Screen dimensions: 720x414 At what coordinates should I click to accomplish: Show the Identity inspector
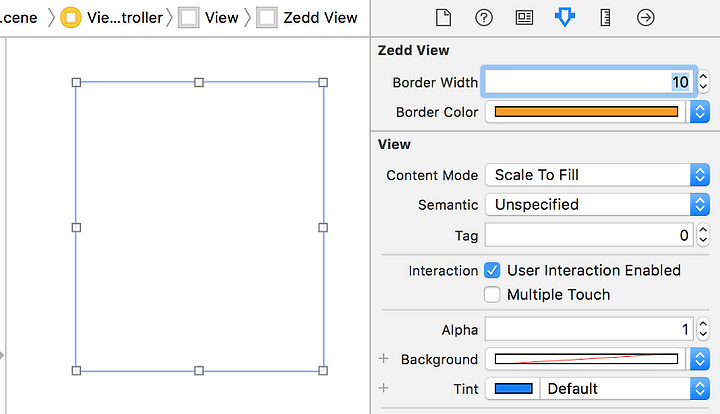[524, 18]
